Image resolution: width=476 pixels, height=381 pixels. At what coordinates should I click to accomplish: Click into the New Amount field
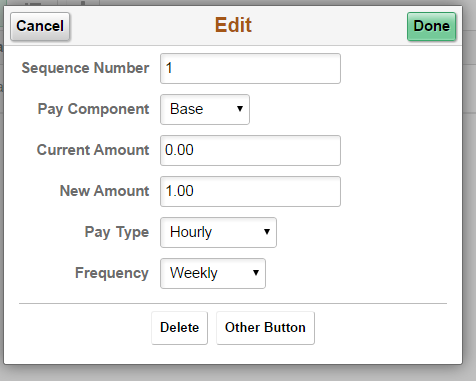(x=250, y=191)
